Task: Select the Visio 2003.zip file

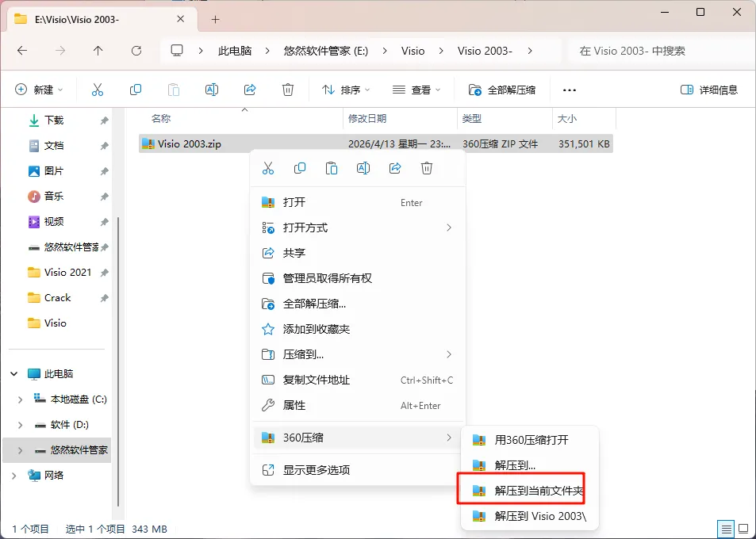Action: click(375, 143)
